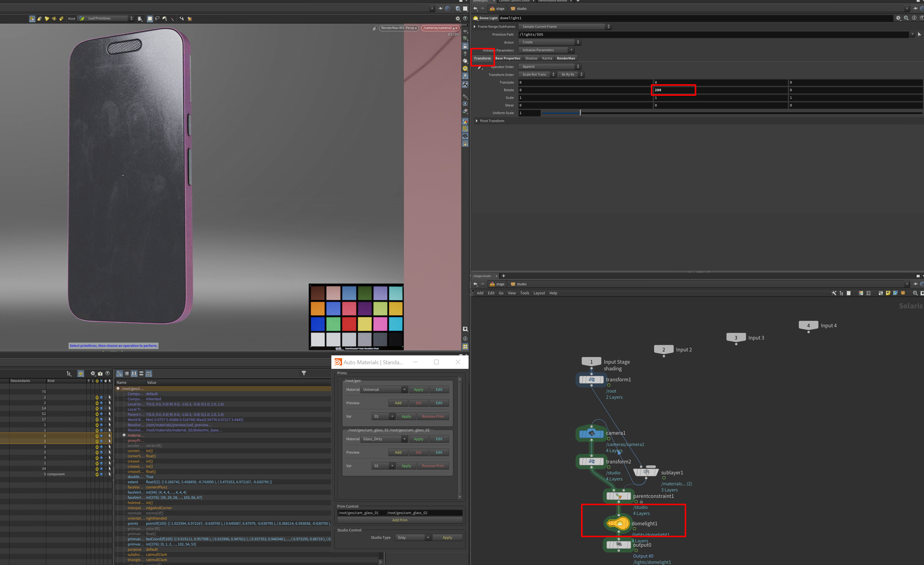Open the Glass_Dirty material dropdown
The height and width of the screenshot is (565, 924).
[384, 439]
